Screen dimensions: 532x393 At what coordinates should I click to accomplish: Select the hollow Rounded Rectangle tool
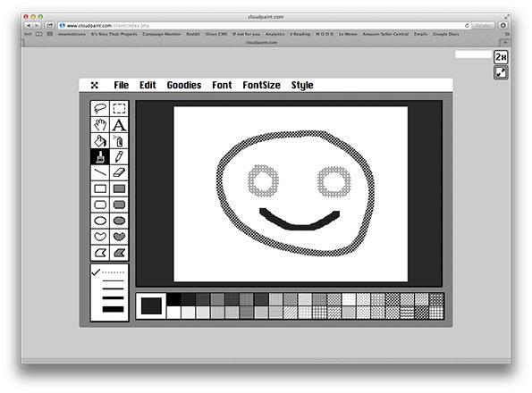[x=100, y=205]
